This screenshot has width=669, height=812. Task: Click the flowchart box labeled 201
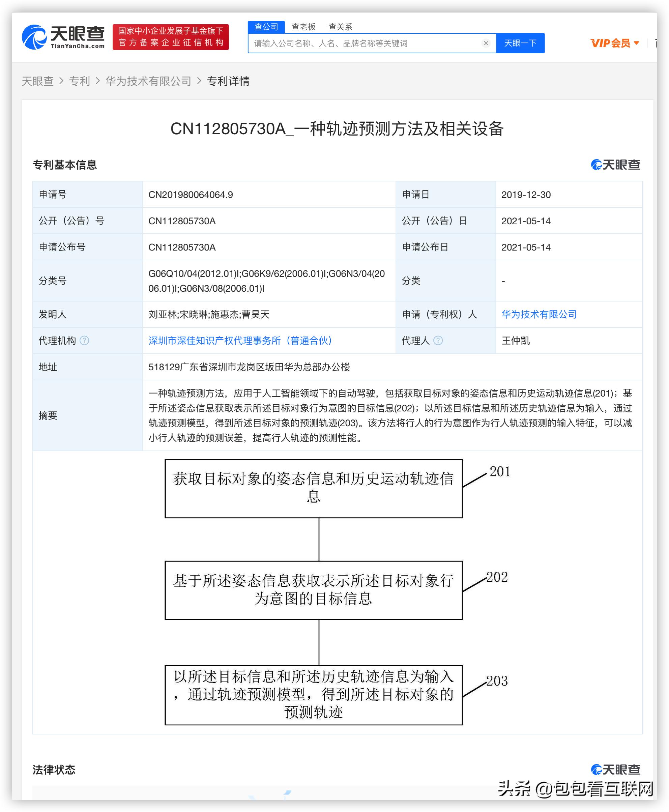(314, 488)
